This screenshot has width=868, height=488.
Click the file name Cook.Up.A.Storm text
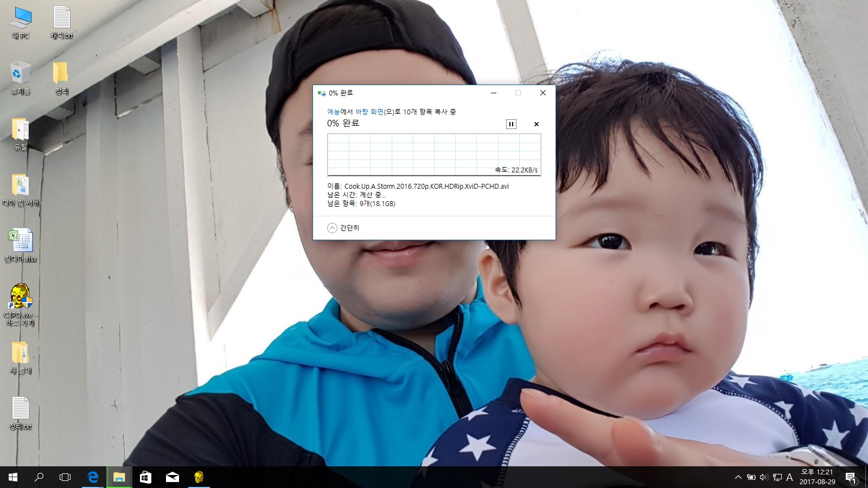pos(426,186)
